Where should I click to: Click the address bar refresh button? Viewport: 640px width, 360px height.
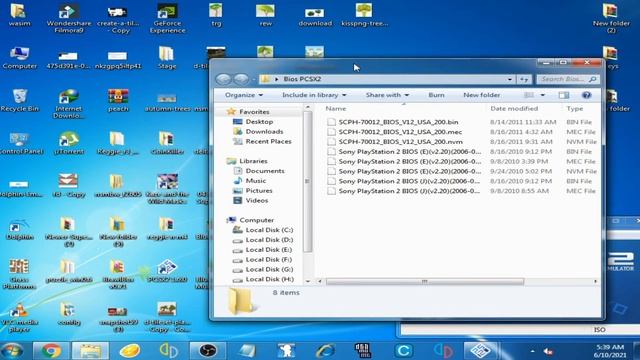[x=524, y=79]
